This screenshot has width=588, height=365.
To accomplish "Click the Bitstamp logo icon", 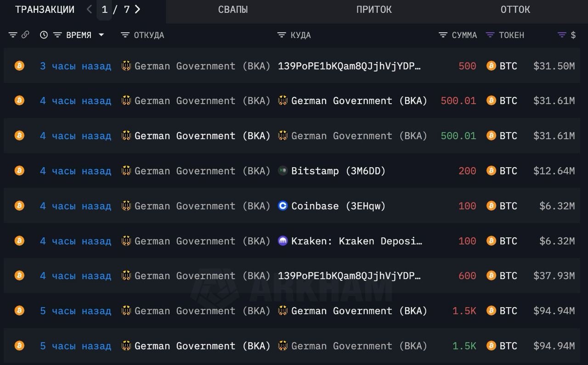I will coord(283,171).
